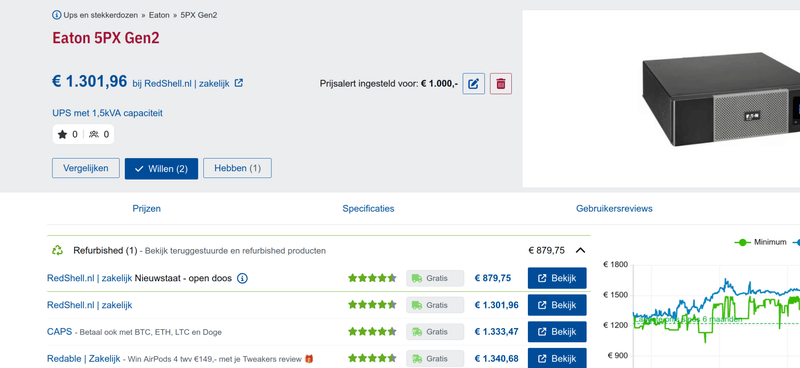Viewport: 800px width, 368px height.
Task: Click the € 1.301,96 price in offers list
Action: tap(496, 305)
